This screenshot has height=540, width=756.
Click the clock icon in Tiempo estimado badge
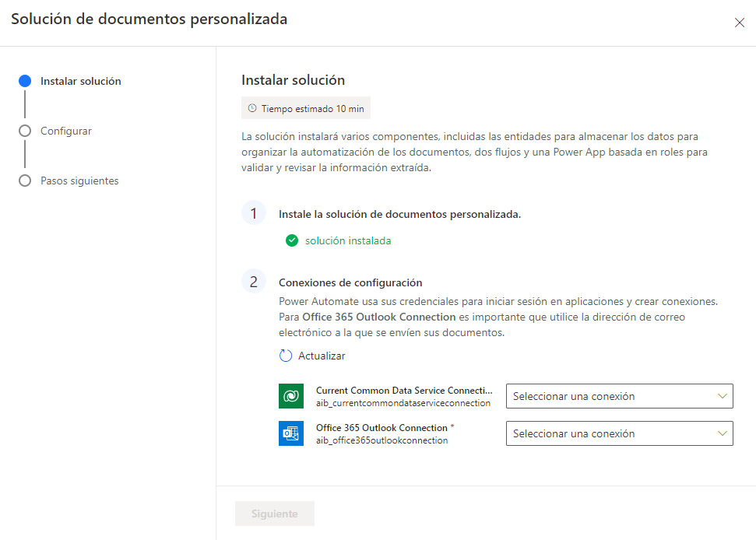(x=251, y=107)
